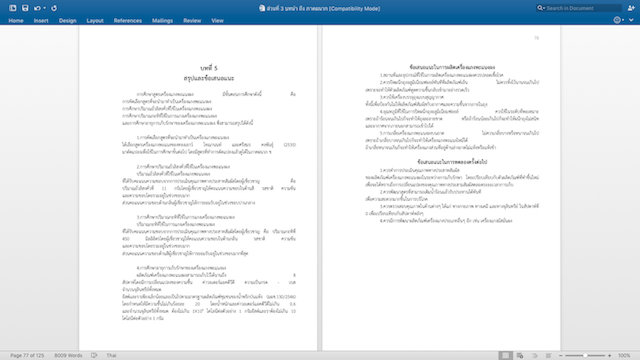Image resolution: width=640 pixels, height=360 pixels.
Task: Toggle Outline view in status bar
Action: click(534, 356)
